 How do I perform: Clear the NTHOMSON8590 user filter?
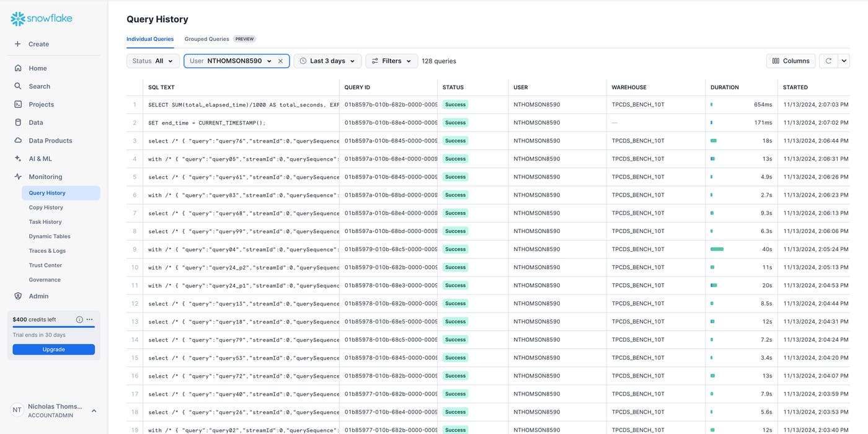point(280,61)
